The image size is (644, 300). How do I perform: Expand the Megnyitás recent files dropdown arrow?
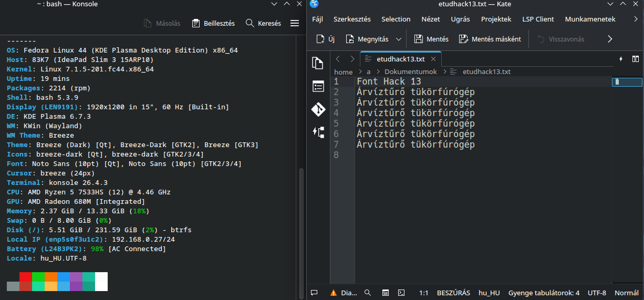tap(398, 39)
